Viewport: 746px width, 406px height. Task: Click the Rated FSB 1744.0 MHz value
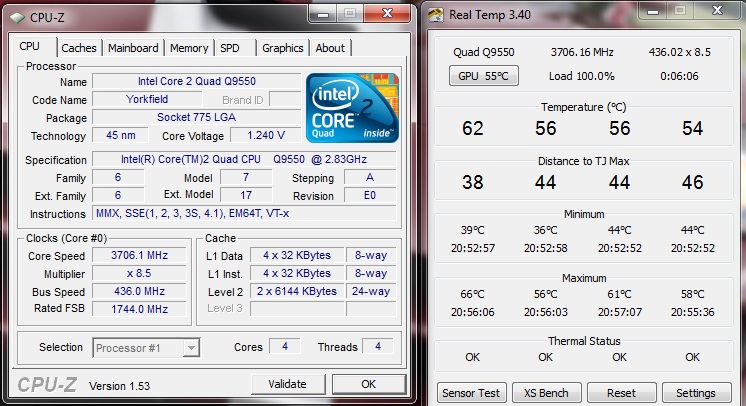pos(139,309)
